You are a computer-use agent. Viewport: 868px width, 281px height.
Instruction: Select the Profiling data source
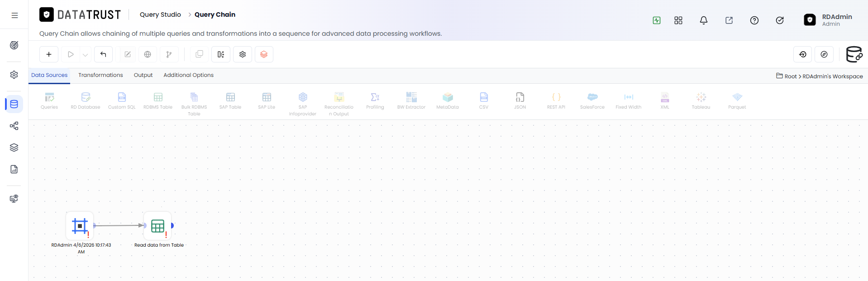point(375,101)
